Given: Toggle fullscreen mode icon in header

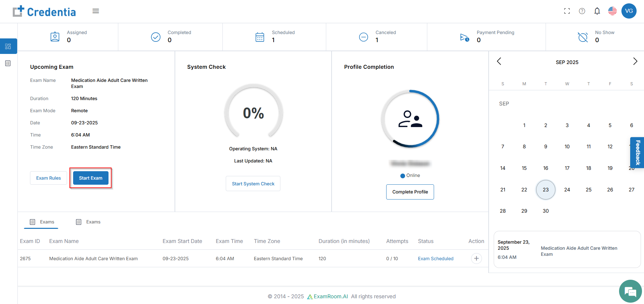Looking at the screenshot, I should pyautogui.click(x=567, y=11).
